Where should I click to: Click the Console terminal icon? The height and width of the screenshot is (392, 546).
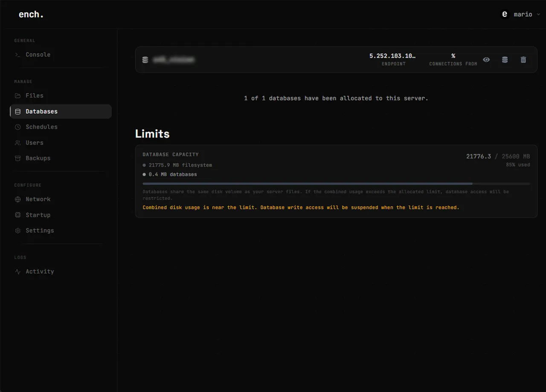tap(17, 55)
